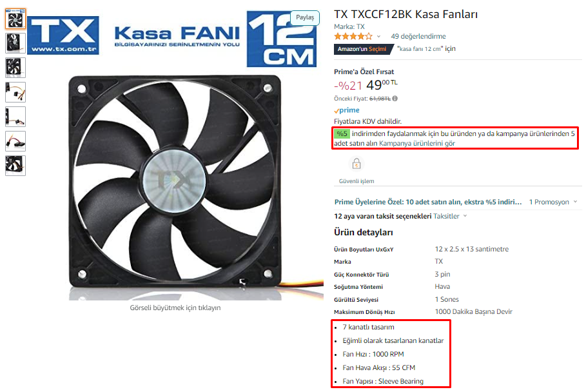Click the Güvenli işlem lock icon
This screenshot has width=586, height=392.
(356, 164)
